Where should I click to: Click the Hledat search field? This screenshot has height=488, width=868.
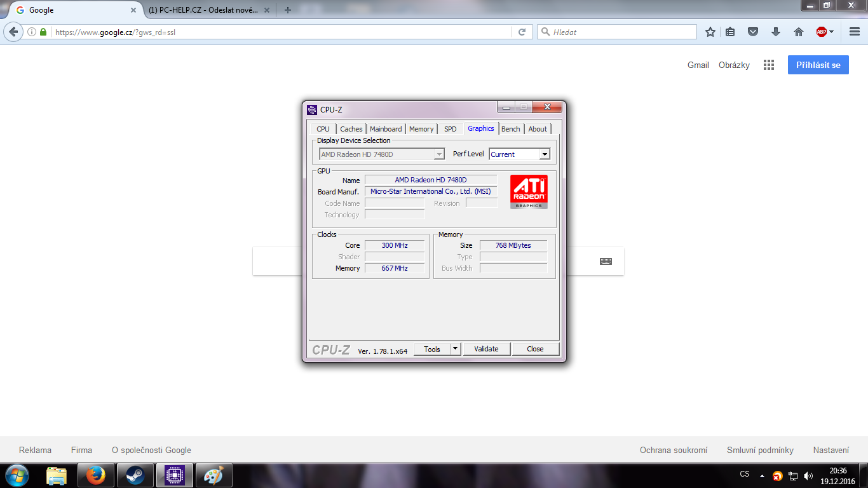click(617, 32)
